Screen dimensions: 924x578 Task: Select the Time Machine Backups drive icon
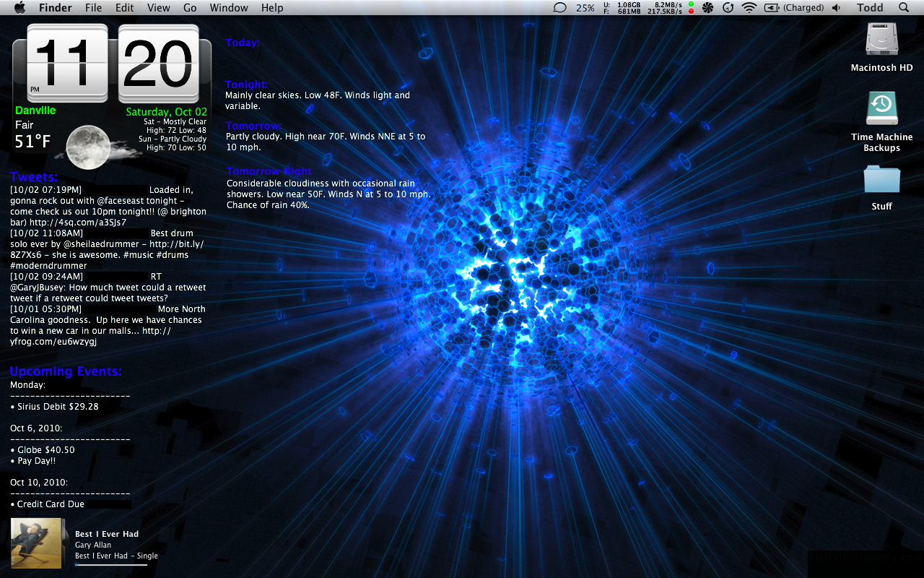pos(881,109)
